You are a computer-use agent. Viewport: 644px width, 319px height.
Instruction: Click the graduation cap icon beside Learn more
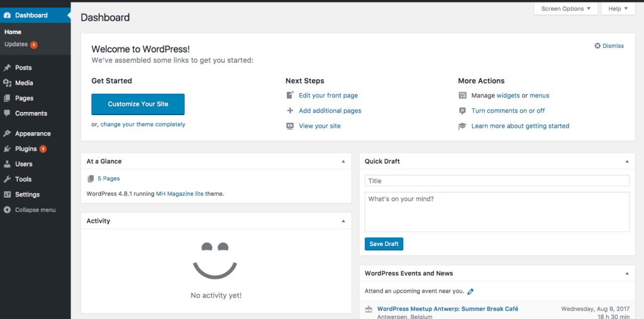(x=462, y=126)
